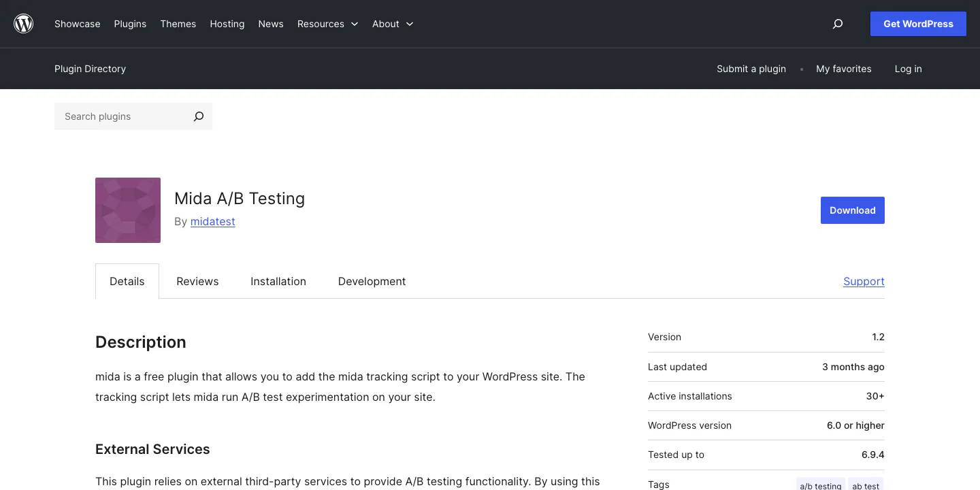Open the Hosting menu item
The height and width of the screenshot is (490, 980).
pyautogui.click(x=227, y=24)
